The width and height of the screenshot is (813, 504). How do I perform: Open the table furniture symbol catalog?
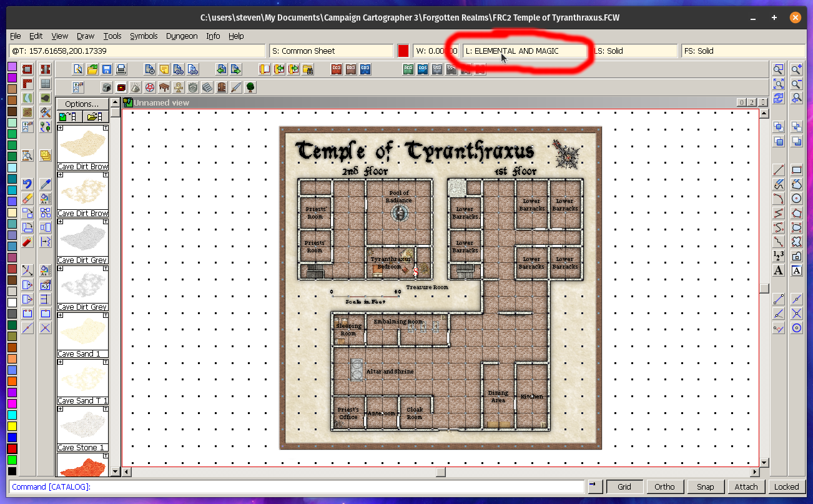[x=164, y=87]
